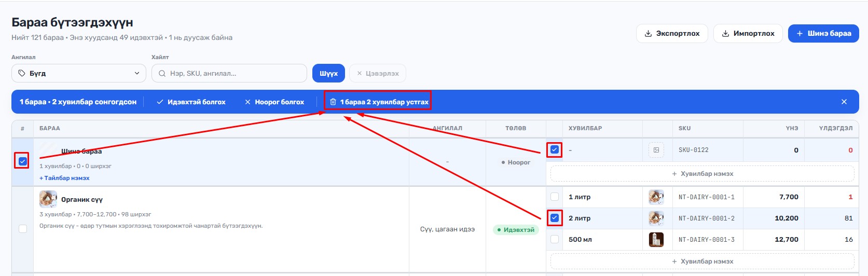868x276 pixels.
Task: Click the download icon on Экспортлох
Action: (x=648, y=33)
